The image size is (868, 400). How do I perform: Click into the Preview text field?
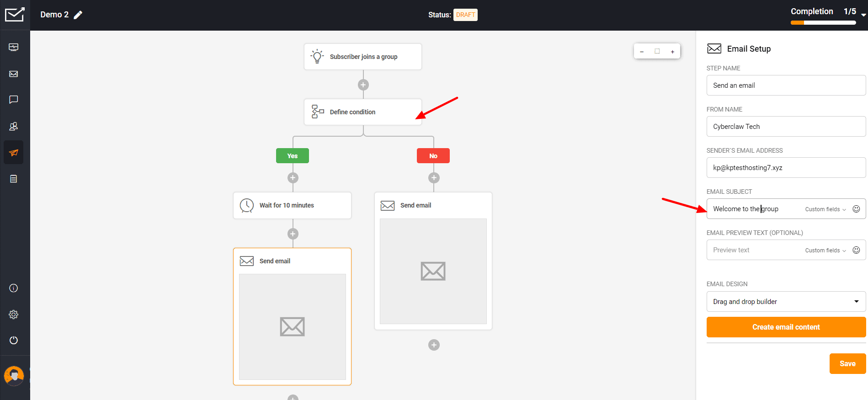754,250
